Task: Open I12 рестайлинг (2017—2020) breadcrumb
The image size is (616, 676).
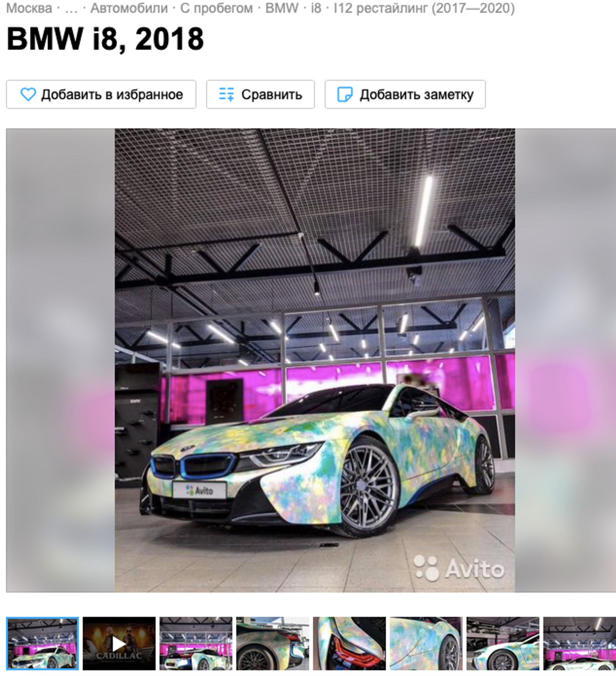Action: pos(424,8)
